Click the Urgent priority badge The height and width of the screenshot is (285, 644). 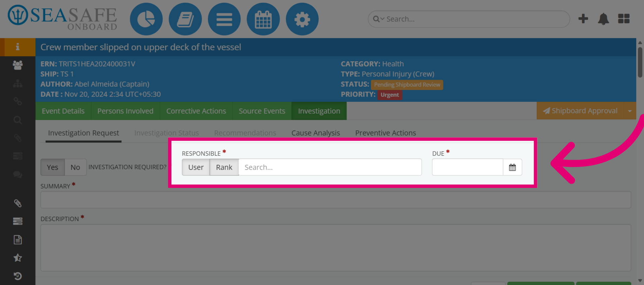pos(390,95)
